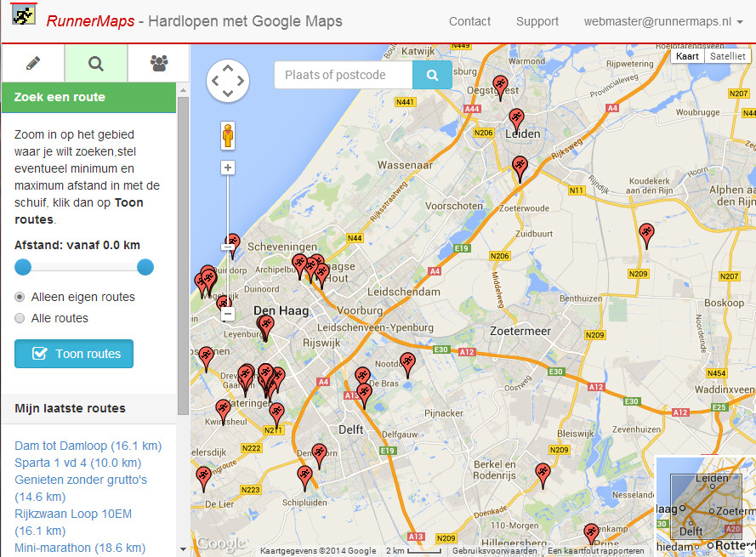Zoom in with the plus button
The width and height of the screenshot is (756, 557).
228,168
